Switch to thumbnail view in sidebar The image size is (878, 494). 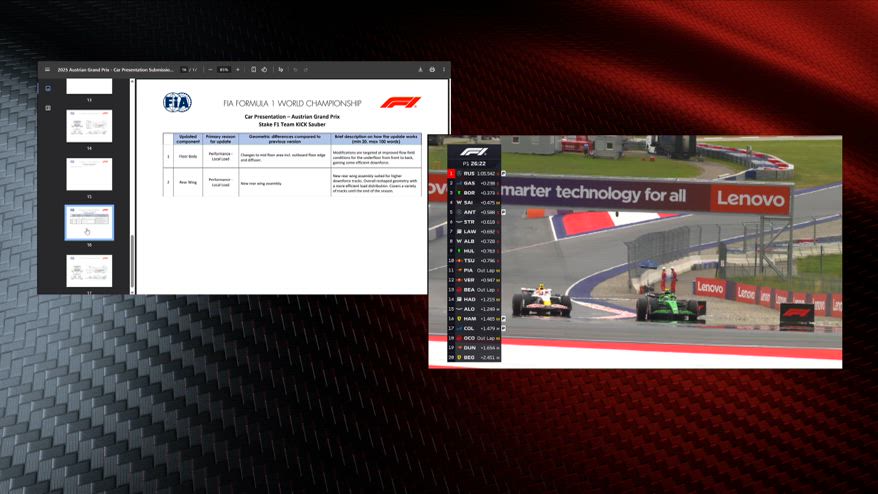point(48,88)
